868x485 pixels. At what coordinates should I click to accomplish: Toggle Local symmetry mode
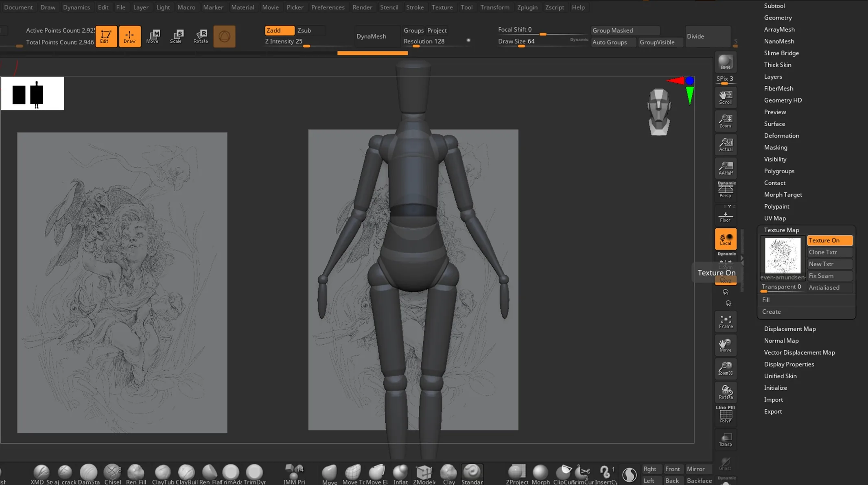[x=726, y=239]
